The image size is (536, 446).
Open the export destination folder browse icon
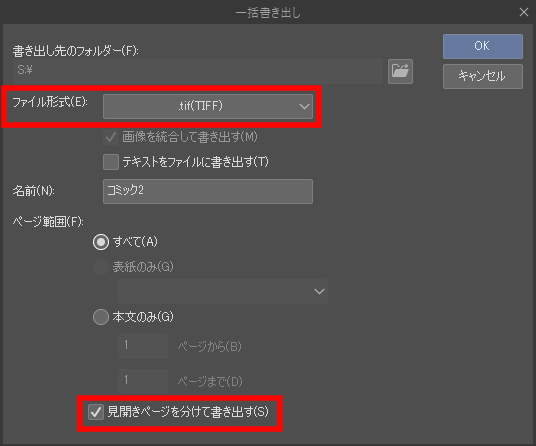[400, 71]
